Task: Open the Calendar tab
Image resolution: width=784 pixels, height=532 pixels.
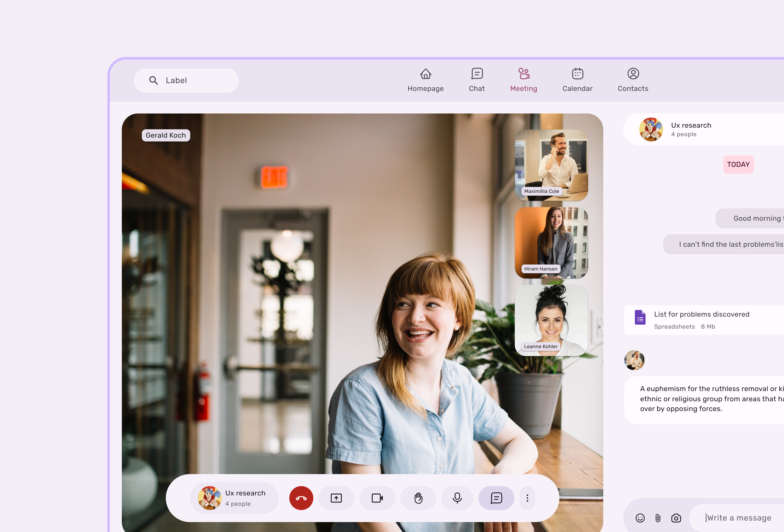Action: coord(577,80)
